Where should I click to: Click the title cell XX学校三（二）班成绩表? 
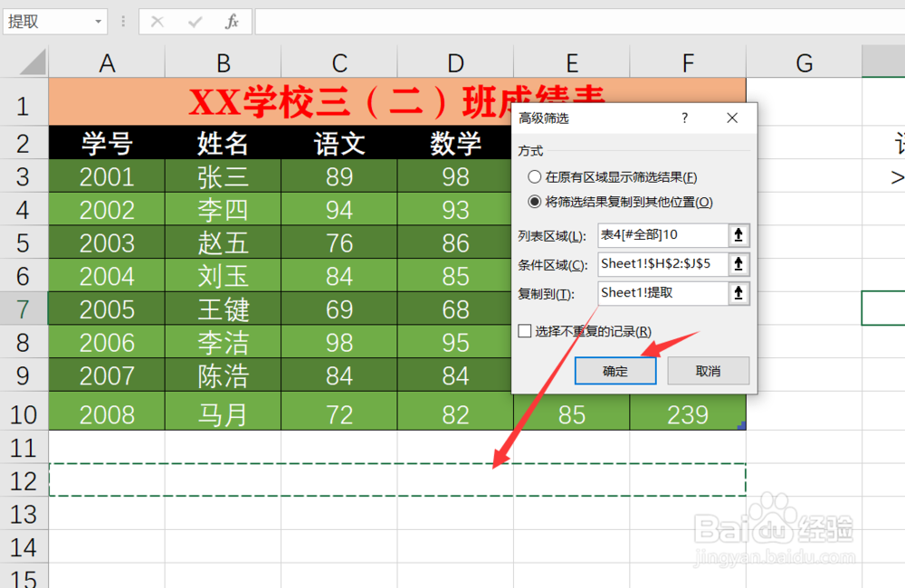click(x=397, y=102)
